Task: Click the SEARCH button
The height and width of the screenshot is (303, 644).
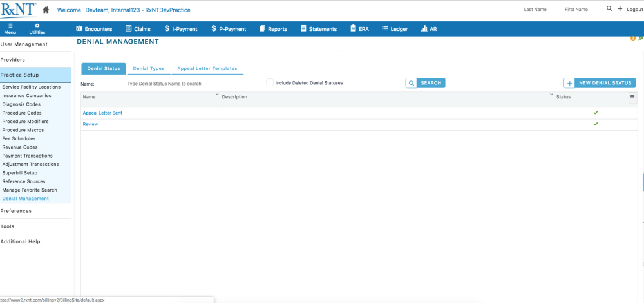Action: pos(425,83)
